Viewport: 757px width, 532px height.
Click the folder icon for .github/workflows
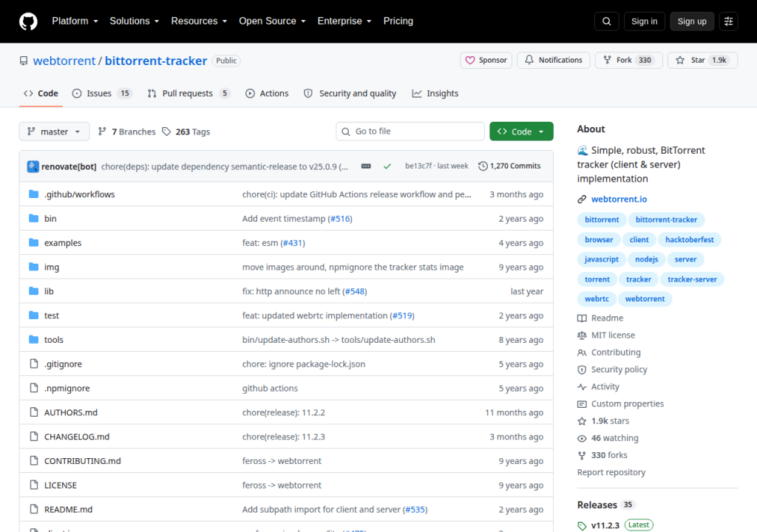(x=33, y=194)
